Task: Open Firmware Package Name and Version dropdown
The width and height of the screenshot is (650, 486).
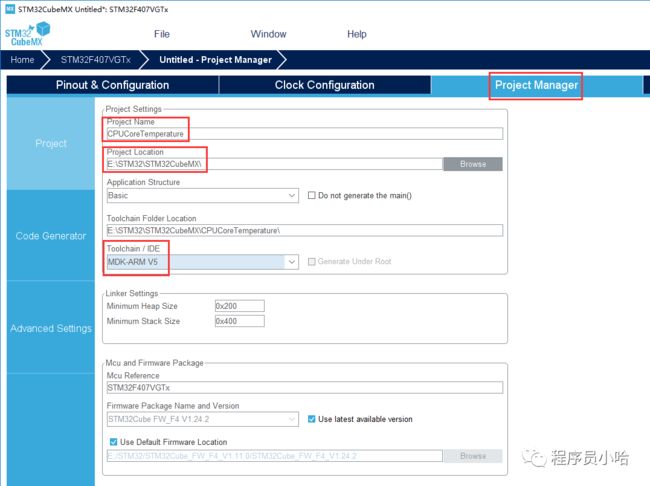Action: tap(202, 419)
